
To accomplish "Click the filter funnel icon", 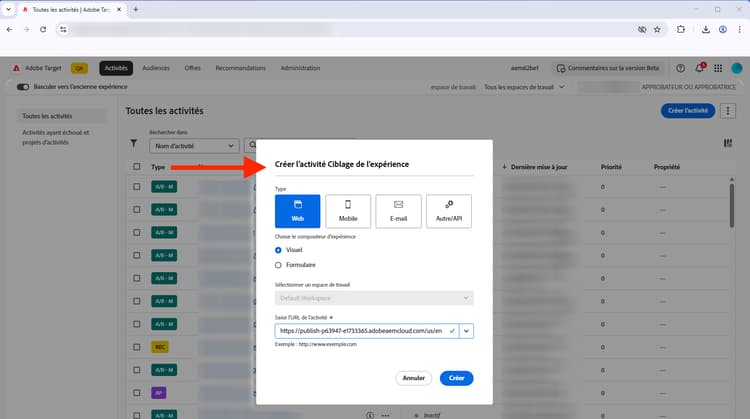I will (134, 143).
